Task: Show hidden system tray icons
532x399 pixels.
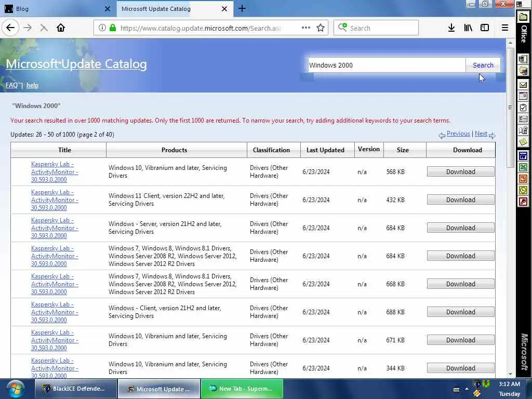Action: 467,389
